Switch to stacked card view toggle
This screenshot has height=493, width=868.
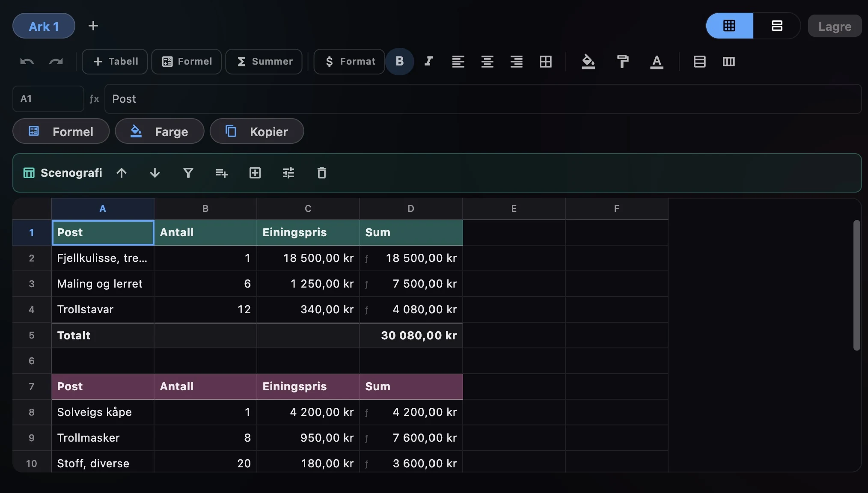coord(777,26)
